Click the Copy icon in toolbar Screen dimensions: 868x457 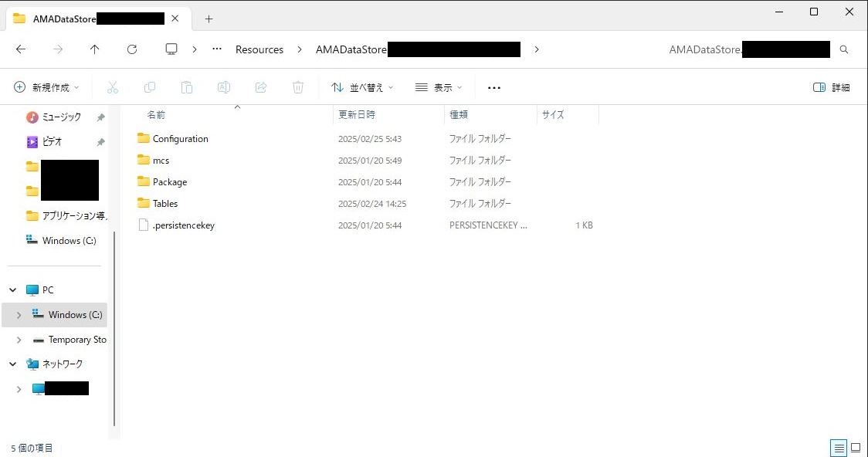[x=150, y=87]
